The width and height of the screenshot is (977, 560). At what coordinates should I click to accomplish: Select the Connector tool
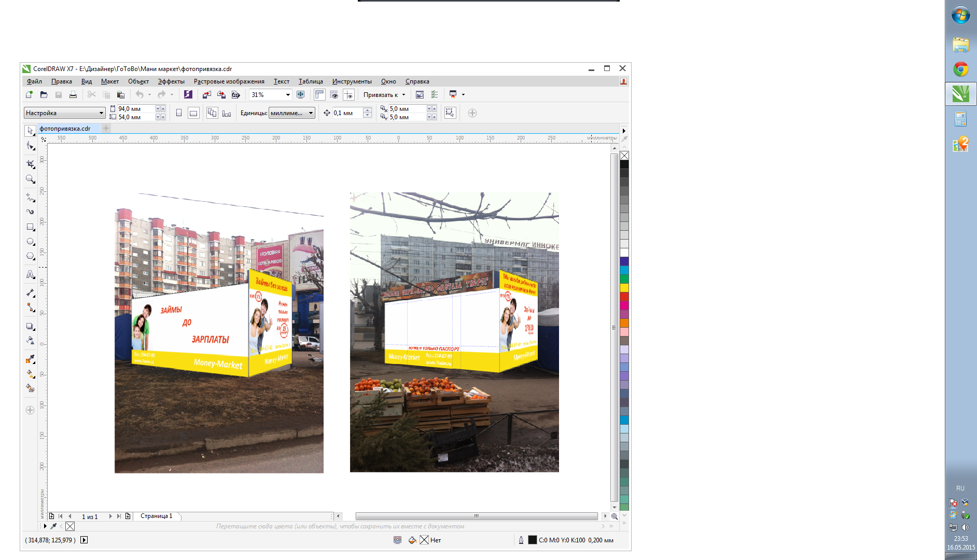pyautogui.click(x=30, y=307)
